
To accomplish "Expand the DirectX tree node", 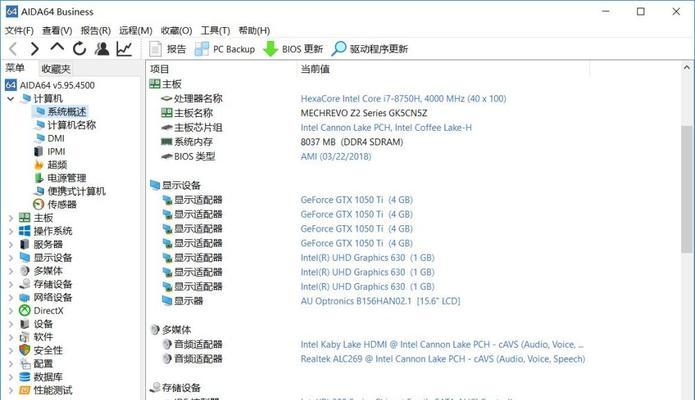I will (11, 311).
